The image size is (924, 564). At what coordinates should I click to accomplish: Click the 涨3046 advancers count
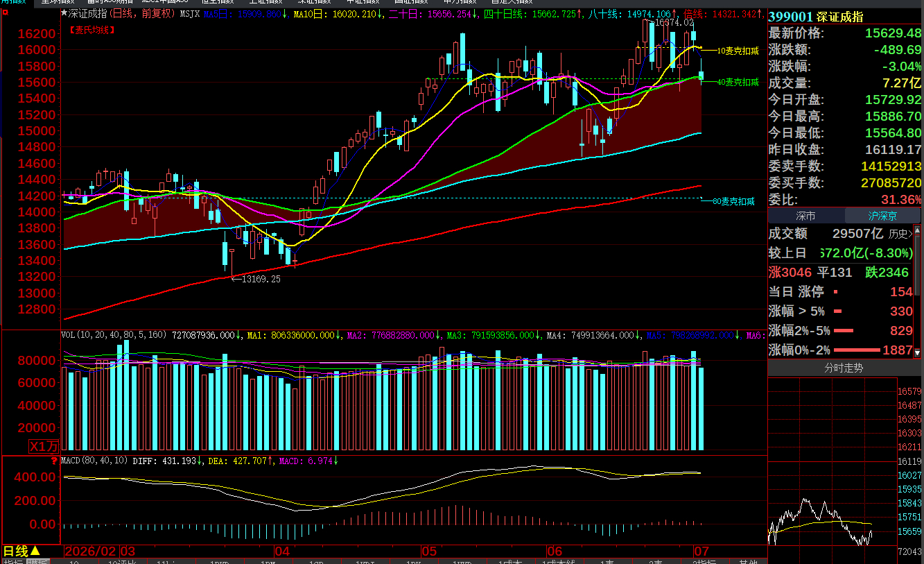tap(790, 273)
